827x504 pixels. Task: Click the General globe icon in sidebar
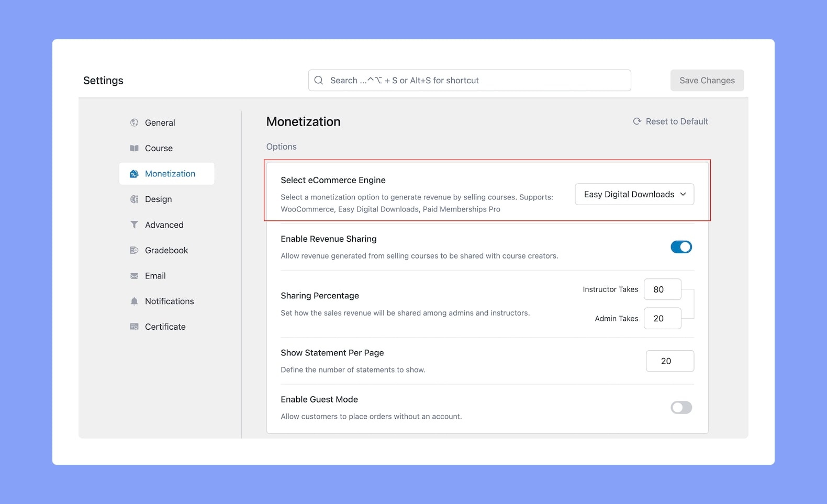click(x=135, y=122)
